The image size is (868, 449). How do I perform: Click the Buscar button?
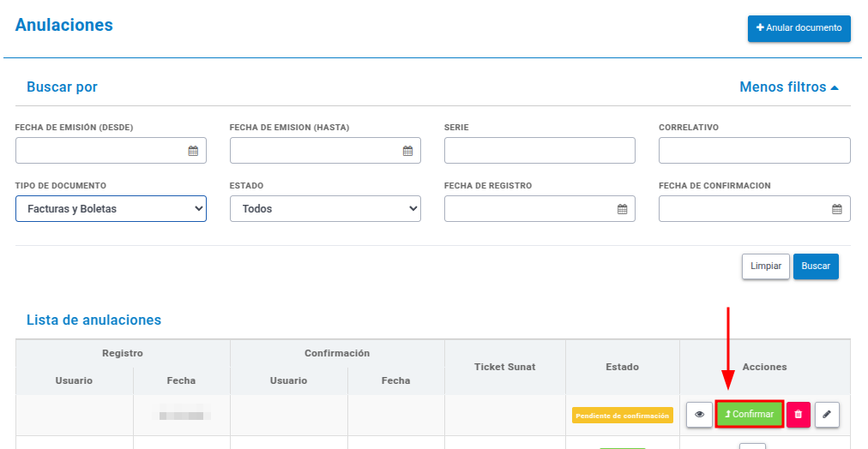click(x=816, y=266)
